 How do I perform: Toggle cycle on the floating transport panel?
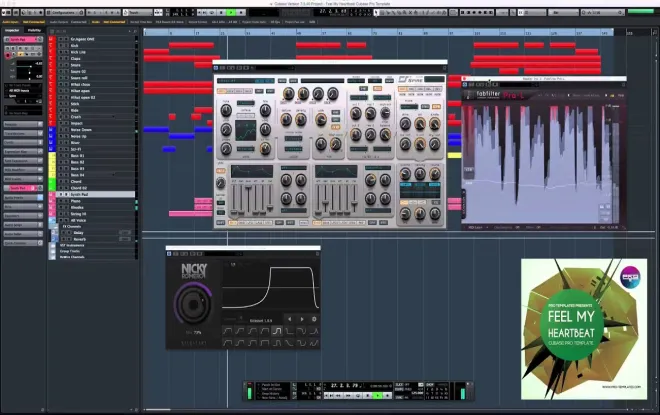(359, 395)
